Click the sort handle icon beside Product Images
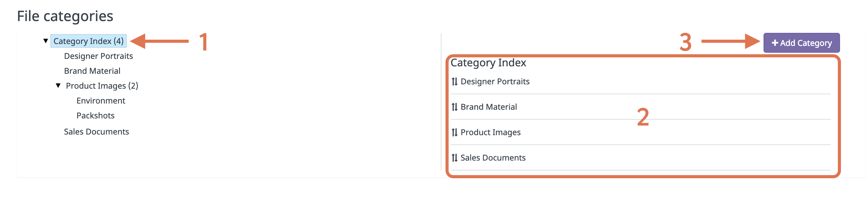This screenshot has width=868, height=199. (454, 132)
